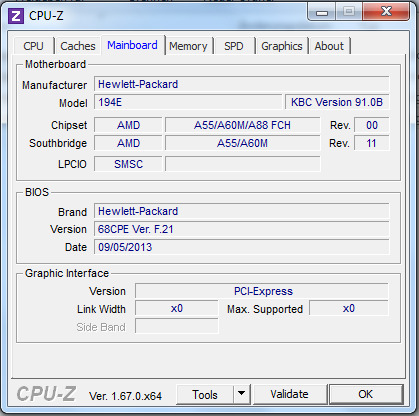Select the Model 194E field
Viewport: 419px width, 416px height.
click(188, 102)
